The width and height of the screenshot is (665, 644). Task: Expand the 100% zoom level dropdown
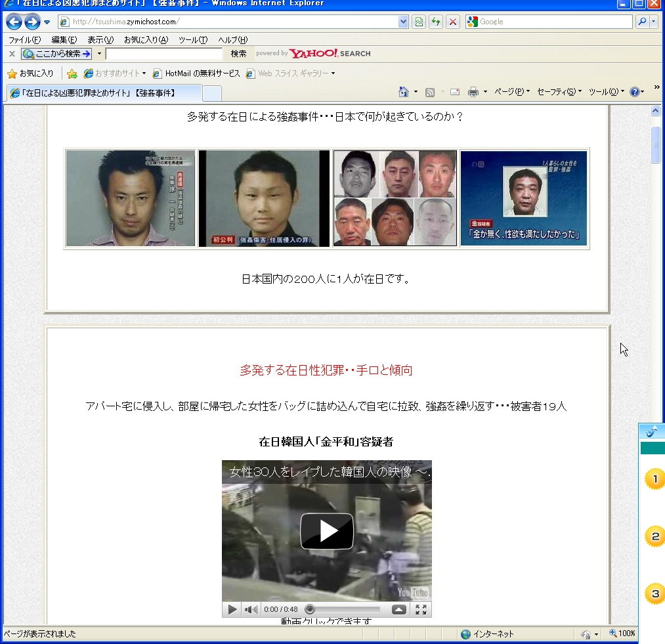coord(623,634)
